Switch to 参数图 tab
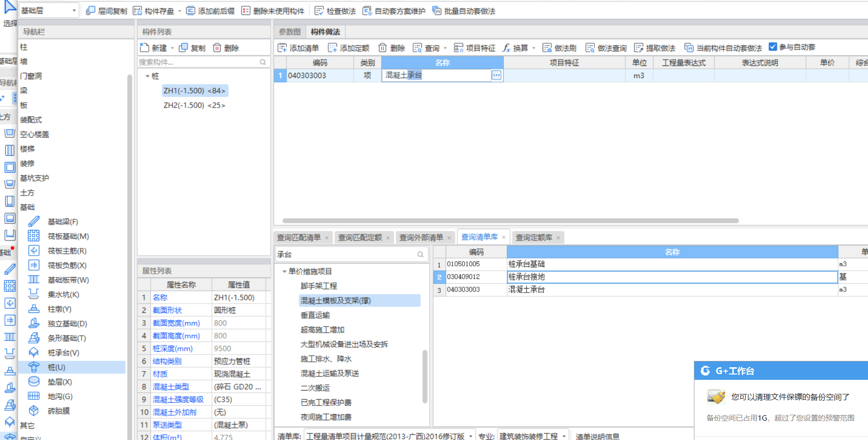868x440 pixels. (290, 32)
